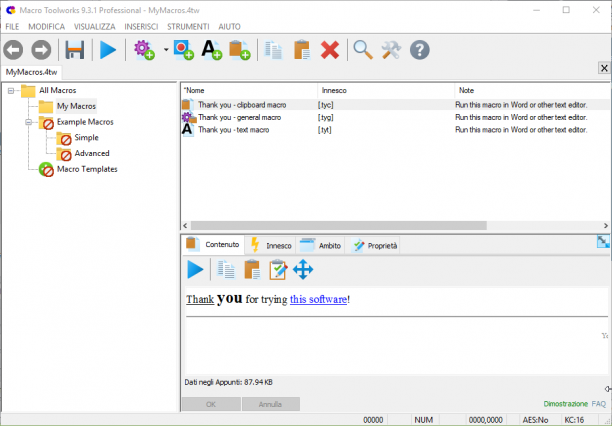Open the FILE menu
Screen dimensions: 612x426
[12, 27]
